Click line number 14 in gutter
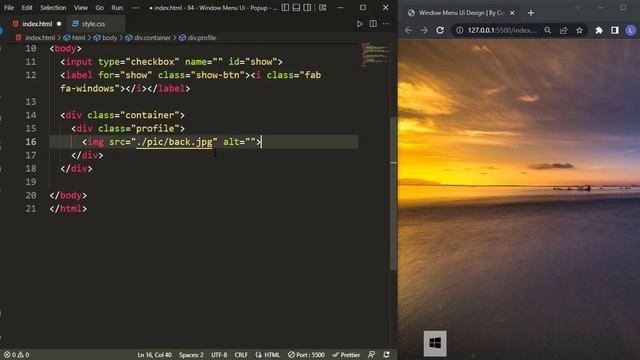The image size is (640, 360). pos(31,115)
